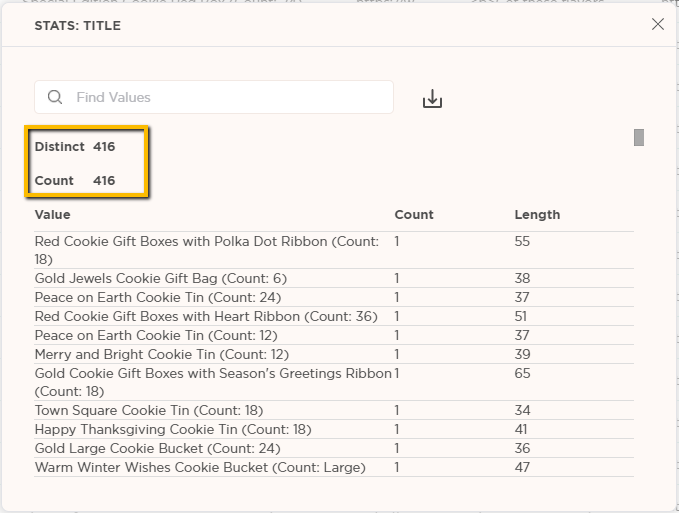Screen dimensions: 679x513
Task: Select Gold Large Cookie Bucket row
Action: tap(334, 448)
